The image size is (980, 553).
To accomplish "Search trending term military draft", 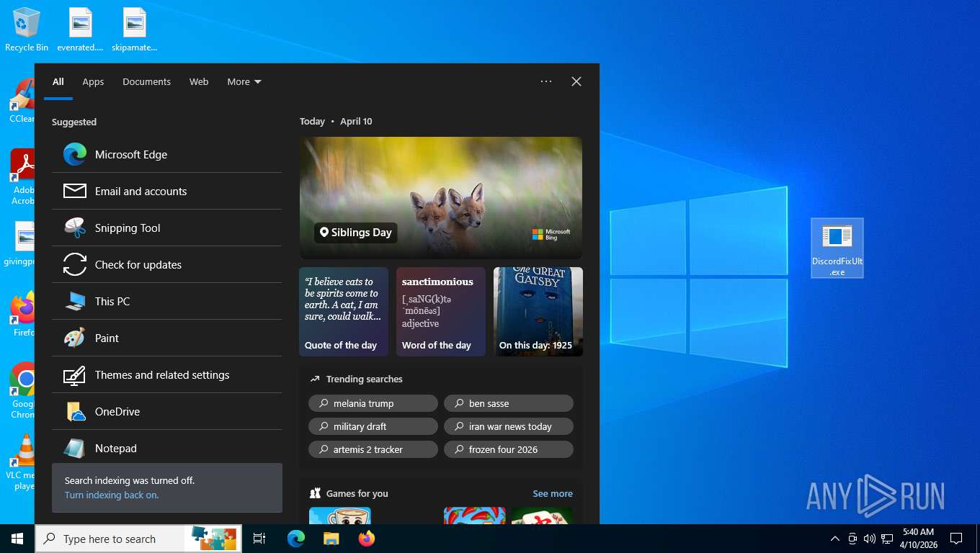I will [373, 426].
